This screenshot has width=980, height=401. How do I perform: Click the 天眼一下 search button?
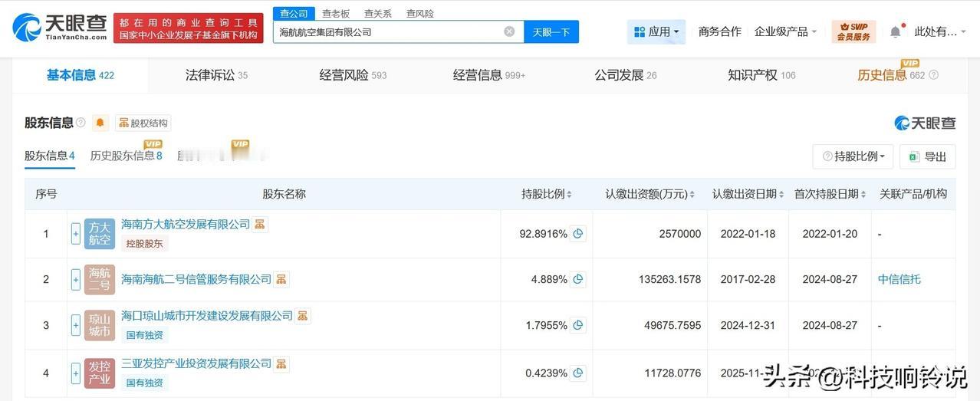point(551,31)
